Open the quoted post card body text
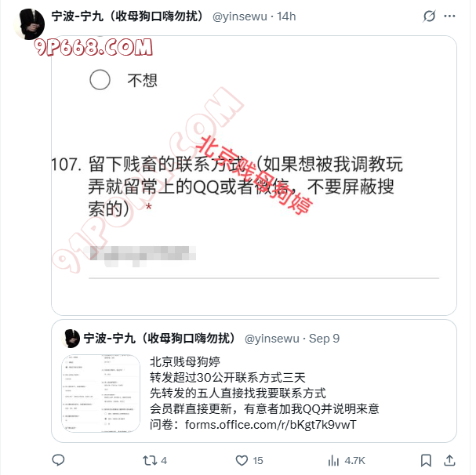Screen dimensions: 476x475 [264, 393]
